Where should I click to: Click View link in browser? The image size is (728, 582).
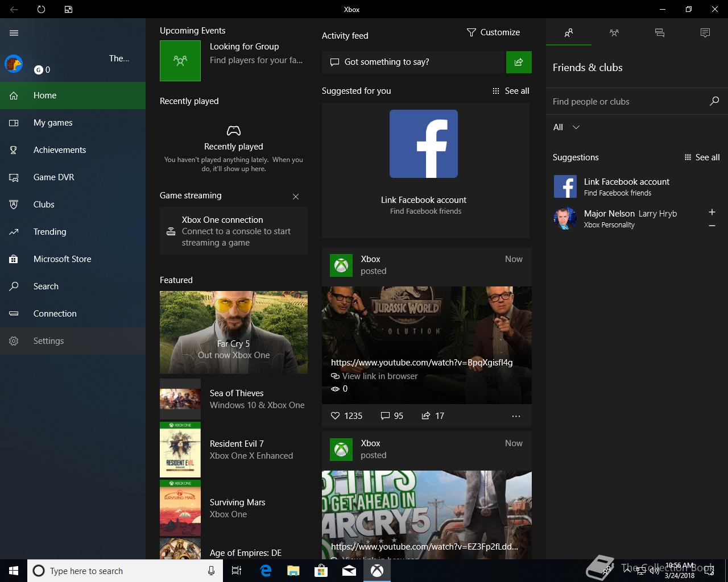(x=375, y=376)
